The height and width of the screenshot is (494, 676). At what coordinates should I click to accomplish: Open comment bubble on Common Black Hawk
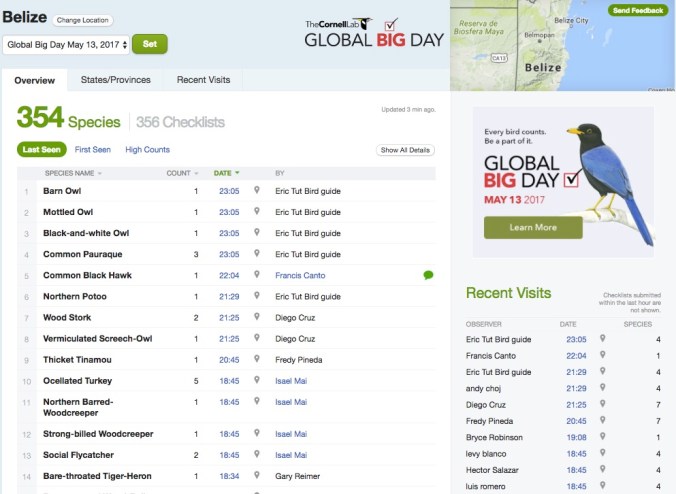click(428, 275)
